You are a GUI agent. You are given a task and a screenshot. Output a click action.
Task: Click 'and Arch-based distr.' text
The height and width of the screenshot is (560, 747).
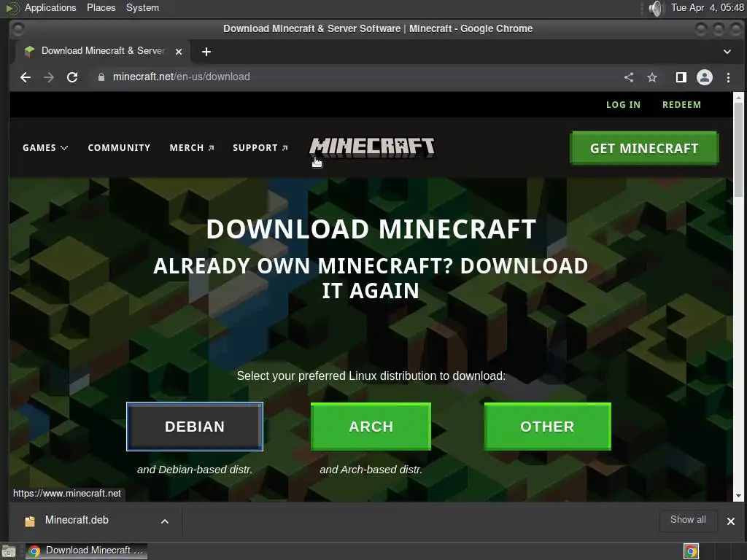click(371, 470)
